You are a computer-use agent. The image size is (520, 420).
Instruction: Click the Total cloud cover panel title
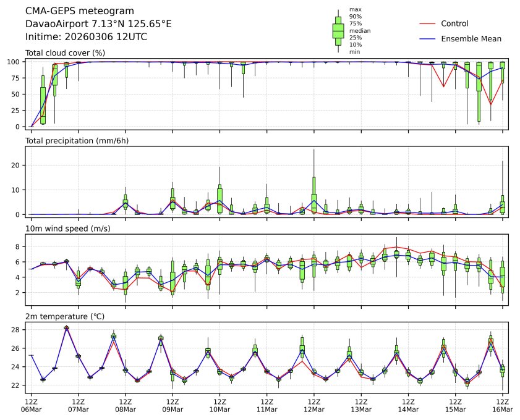click(x=65, y=53)
